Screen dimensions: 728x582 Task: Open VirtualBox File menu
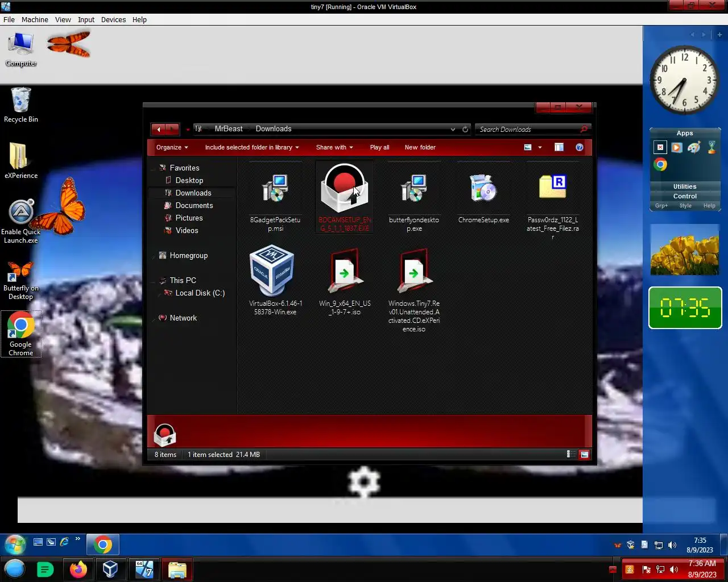coord(9,19)
